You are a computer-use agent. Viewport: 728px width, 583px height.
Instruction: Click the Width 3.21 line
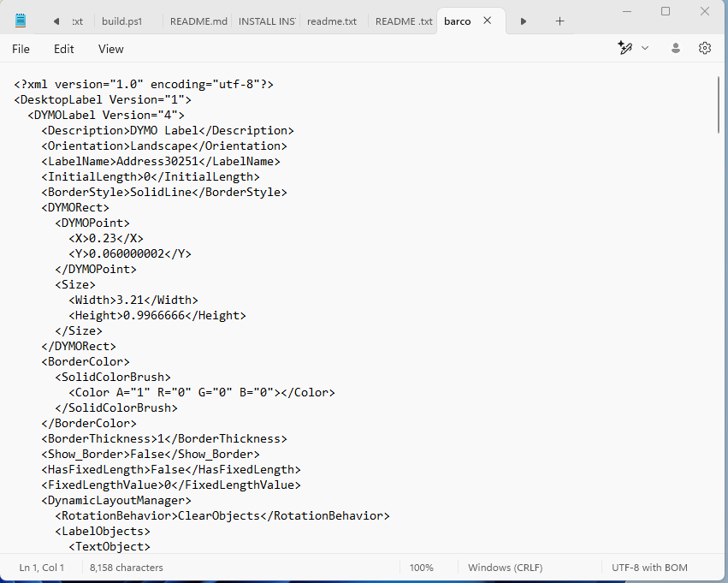point(133,300)
